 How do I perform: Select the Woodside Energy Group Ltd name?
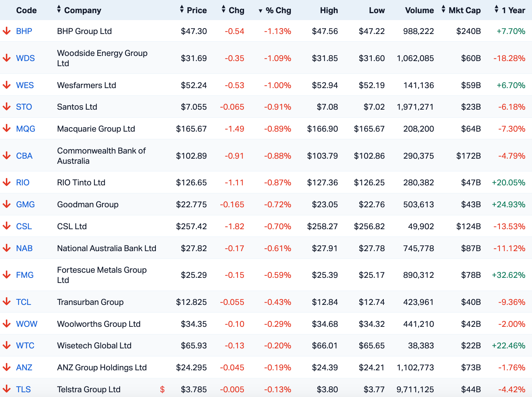[102, 58]
